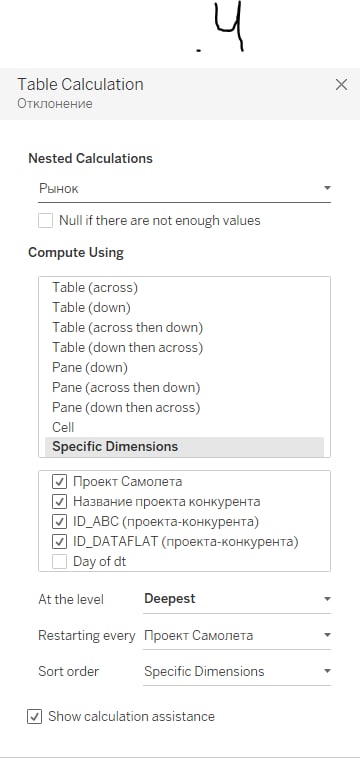Disable Show calculation assistance

34,716
